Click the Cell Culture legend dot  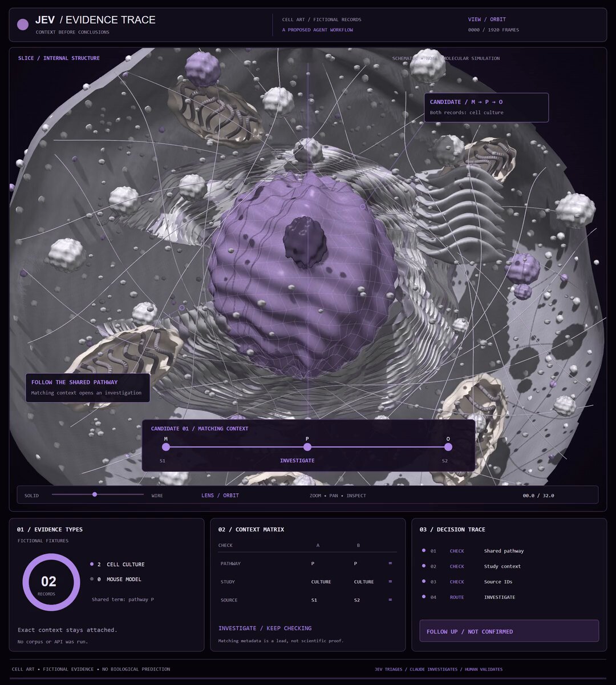[x=92, y=564]
